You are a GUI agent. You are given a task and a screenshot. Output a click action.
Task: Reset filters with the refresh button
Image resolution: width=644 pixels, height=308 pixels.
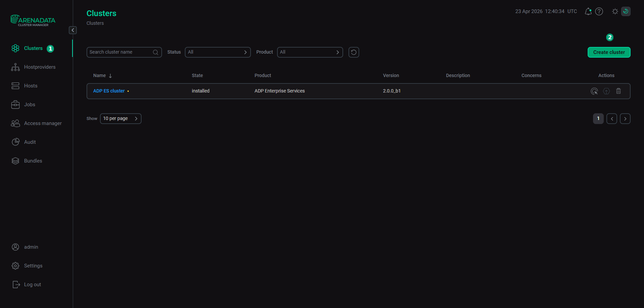pyautogui.click(x=354, y=52)
